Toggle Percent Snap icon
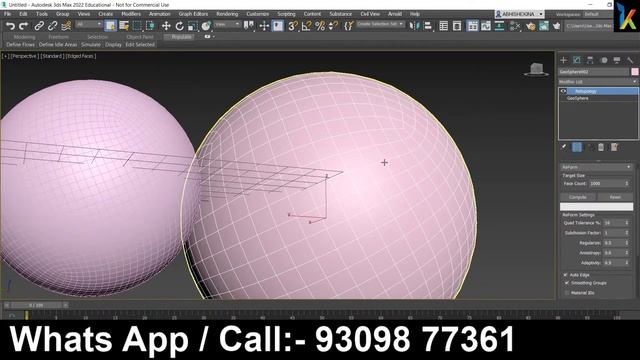The image size is (640, 360). tap(320, 26)
